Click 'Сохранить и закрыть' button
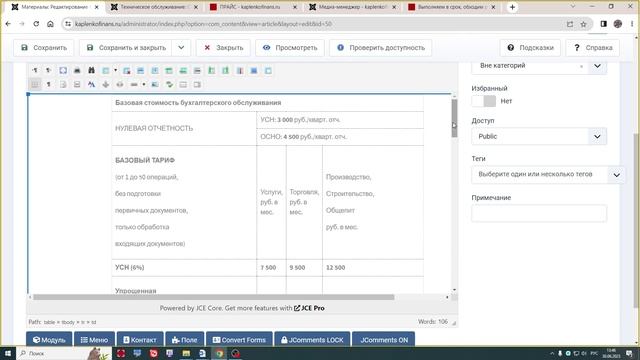 126,48
